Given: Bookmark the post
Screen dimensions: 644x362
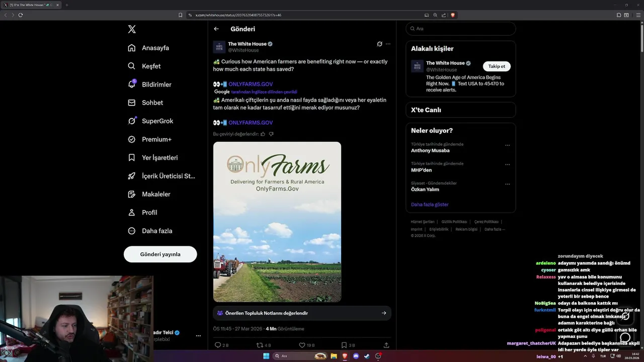Looking at the screenshot, I should (344, 345).
